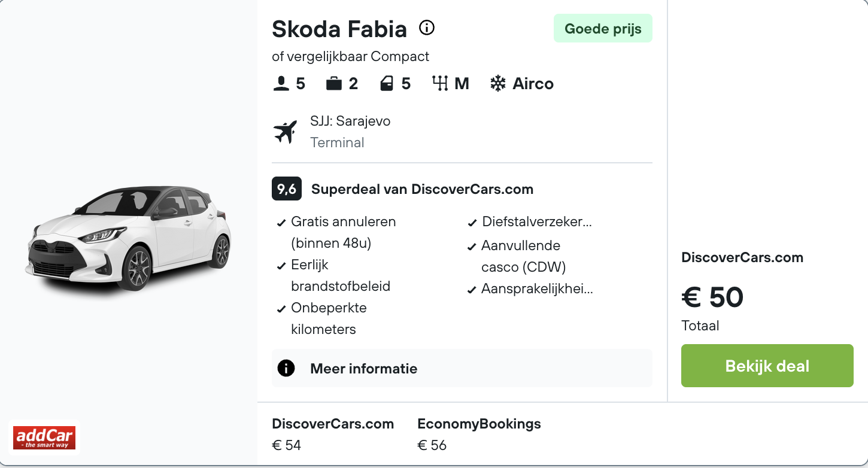Select the DiscoverCars.com € 54 offer
868x468 pixels.
332,434
